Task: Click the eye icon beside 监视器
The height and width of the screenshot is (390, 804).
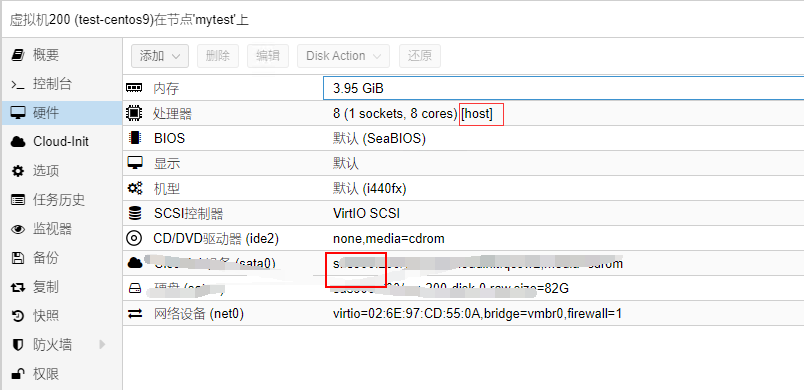Action: 18,229
